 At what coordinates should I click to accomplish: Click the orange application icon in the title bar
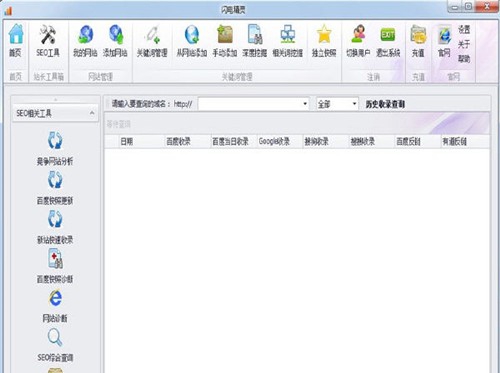click(8, 11)
